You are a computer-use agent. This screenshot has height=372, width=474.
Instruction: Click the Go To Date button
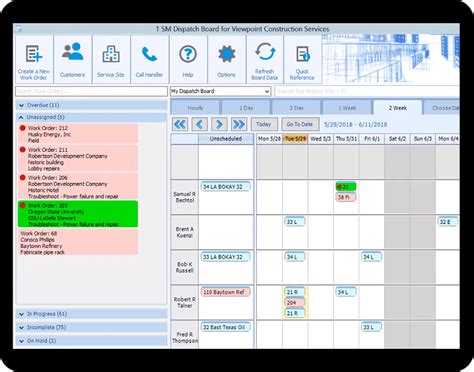[x=300, y=124]
